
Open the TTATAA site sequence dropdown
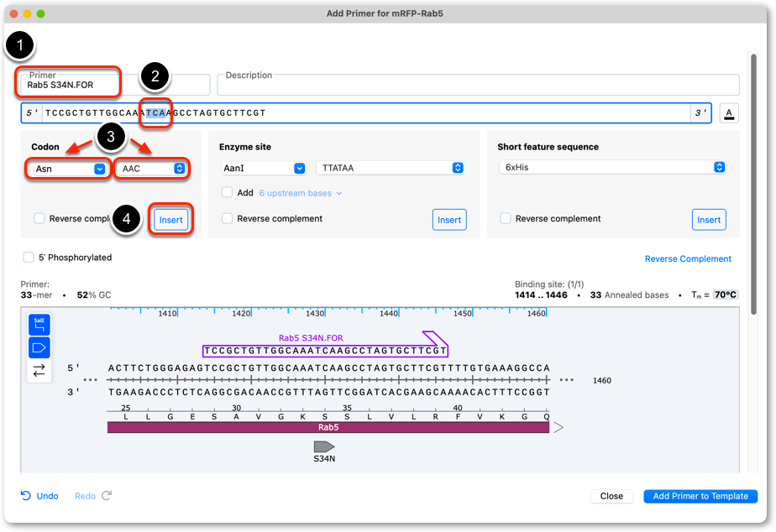tap(390, 168)
